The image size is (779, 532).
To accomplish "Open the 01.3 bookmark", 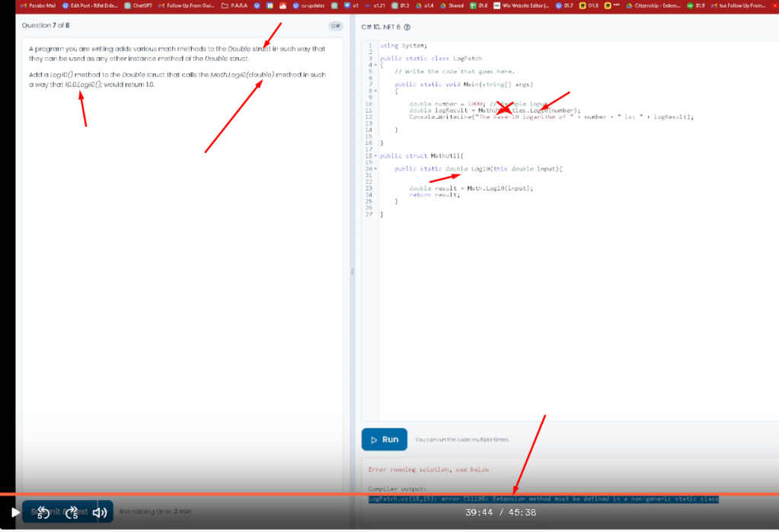I will (x=401, y=5).
